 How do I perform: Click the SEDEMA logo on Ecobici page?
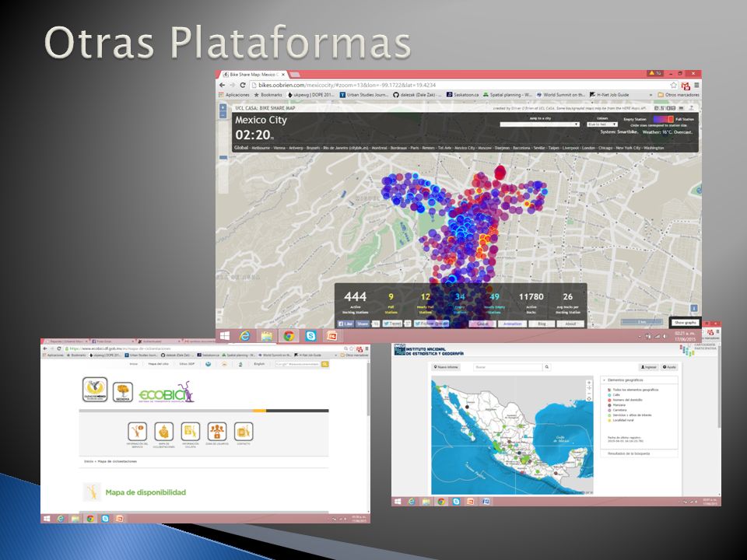122,392
